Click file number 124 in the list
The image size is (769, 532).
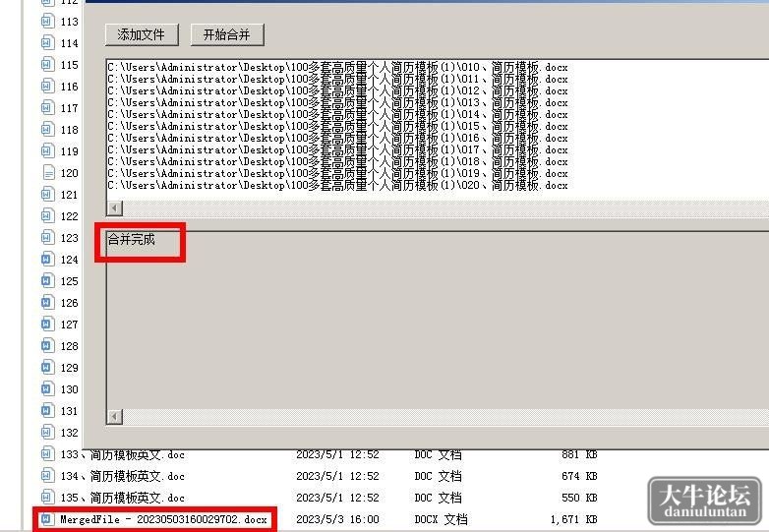click(69, 260)
